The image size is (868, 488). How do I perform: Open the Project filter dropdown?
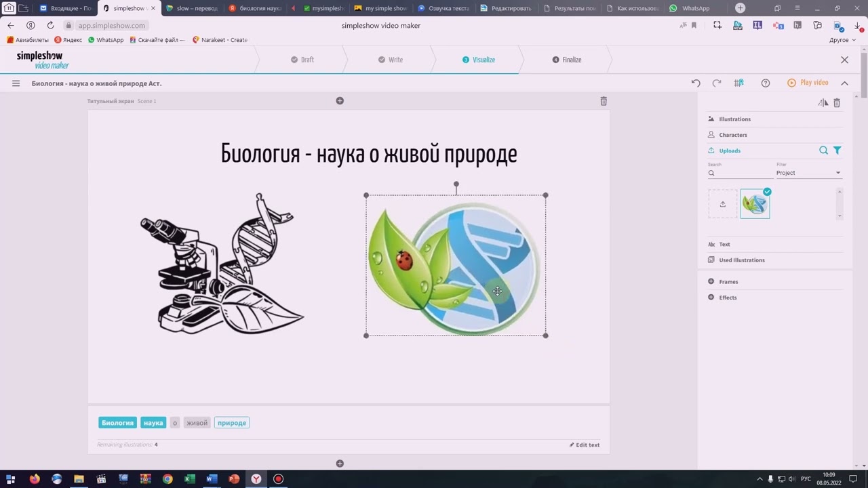808,173
